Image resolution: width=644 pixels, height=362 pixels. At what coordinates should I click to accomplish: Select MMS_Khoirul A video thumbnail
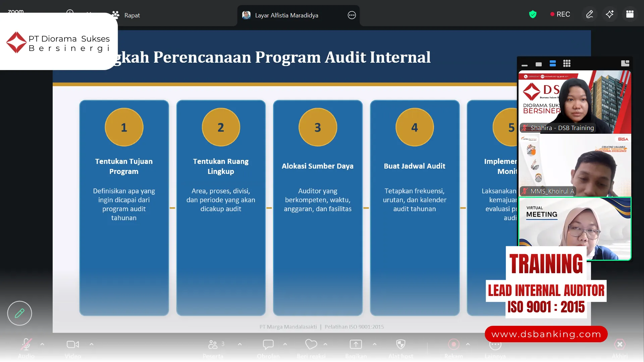[x=575, y=165]
